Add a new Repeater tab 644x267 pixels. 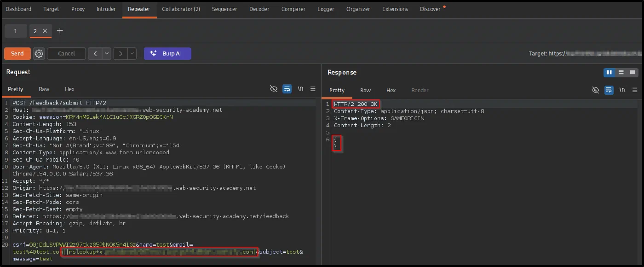[60, 31]
